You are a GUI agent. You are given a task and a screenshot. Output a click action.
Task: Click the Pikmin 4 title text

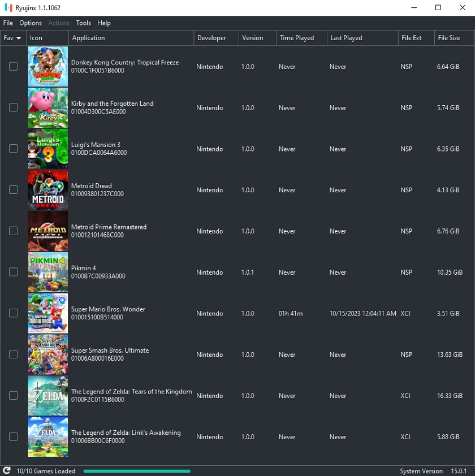(x=84, y=268)
